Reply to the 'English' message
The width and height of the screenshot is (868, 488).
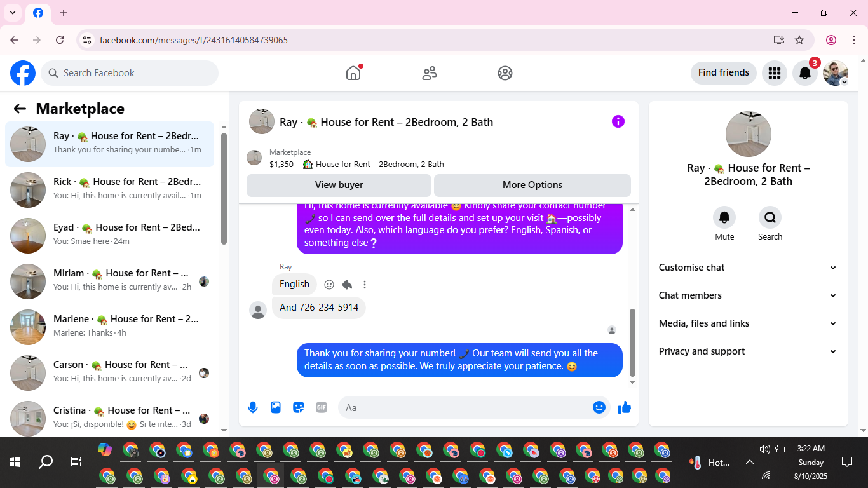(x=347, y=285)
